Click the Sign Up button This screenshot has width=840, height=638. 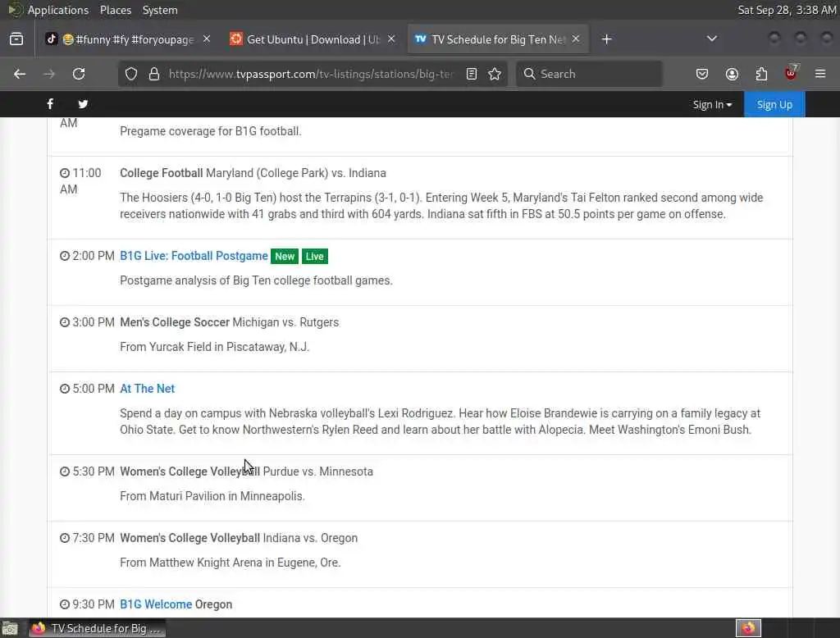(774, 104)
